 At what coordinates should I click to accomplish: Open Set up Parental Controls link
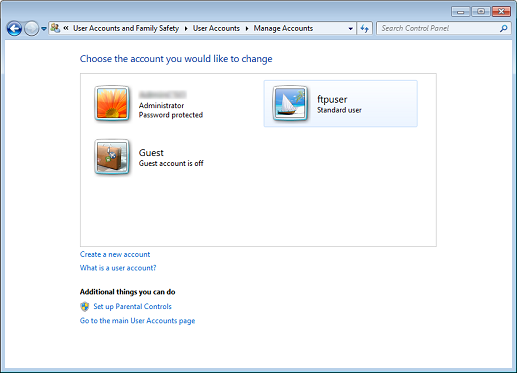132,306
